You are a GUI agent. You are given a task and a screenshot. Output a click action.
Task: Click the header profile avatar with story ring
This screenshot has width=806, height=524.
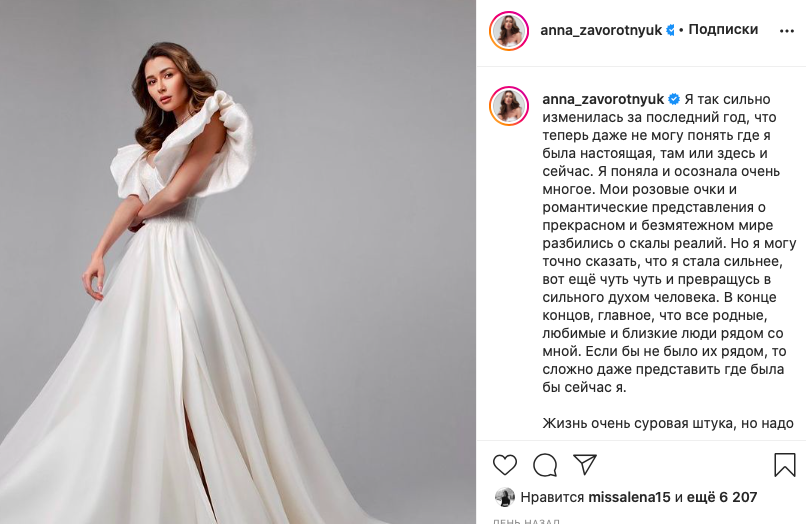pyautogui.click(x=509, y=30)
